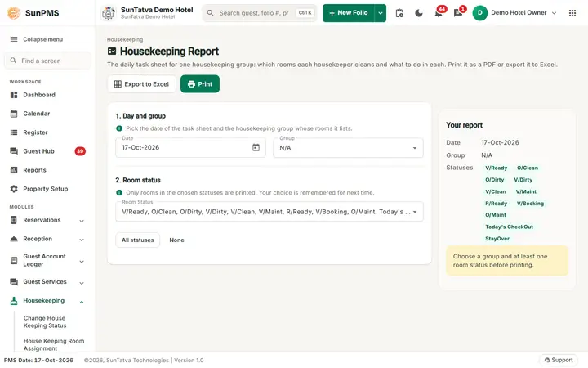Click the Guest Account Ledger icon
The width and height of the screenshot is (588, 368).
(14, 260)
